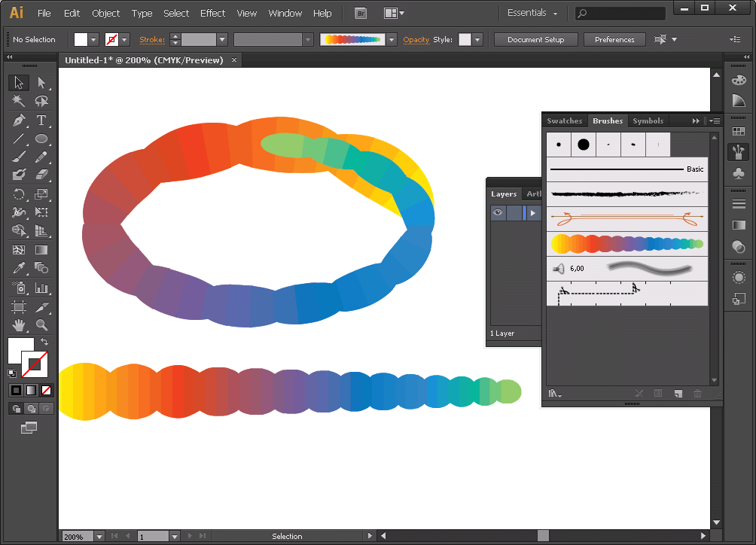Activate the Pencil tool
Image resolution: width=756 pixels, height=545 pixels.
(41, 157)
